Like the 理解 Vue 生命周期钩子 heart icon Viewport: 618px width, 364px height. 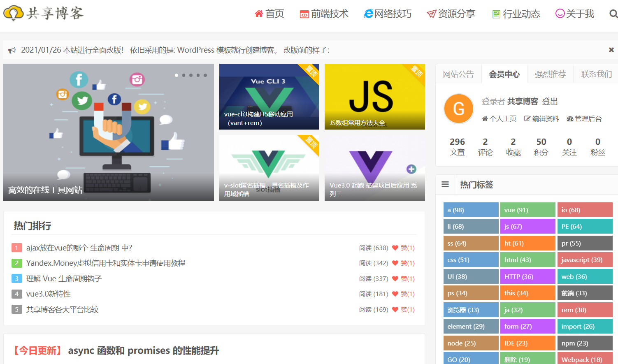(x=395, y=278)
